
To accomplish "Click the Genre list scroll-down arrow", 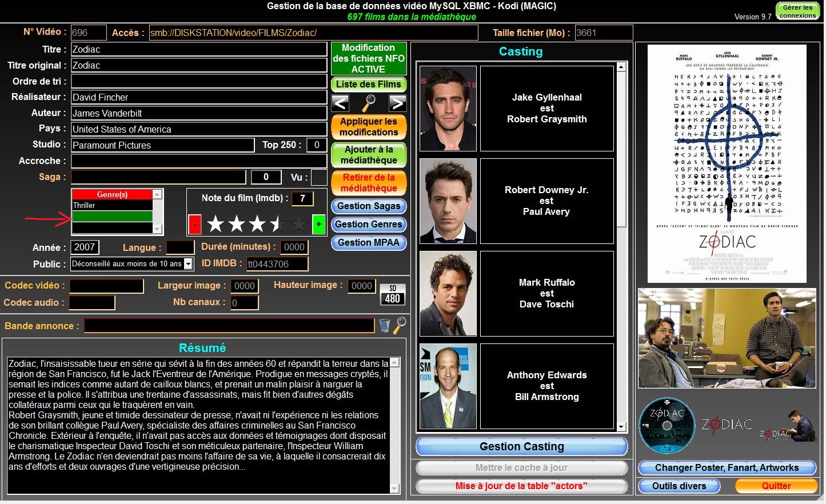I will coord(158,229).
